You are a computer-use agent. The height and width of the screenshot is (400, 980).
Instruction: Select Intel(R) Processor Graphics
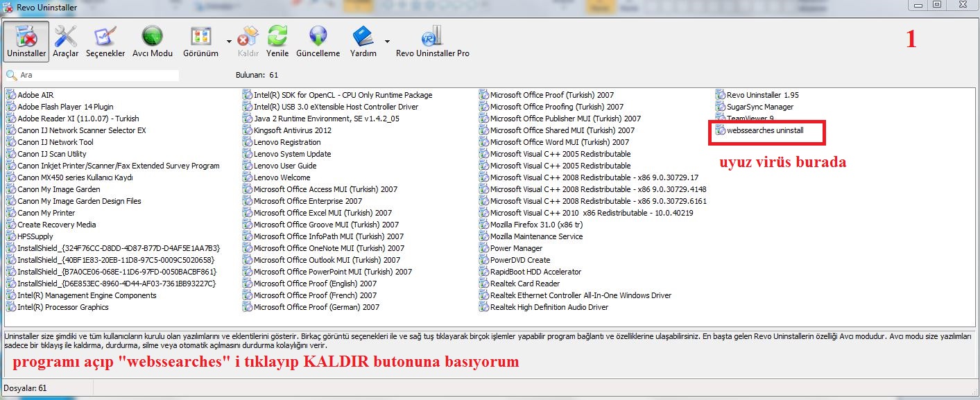[58, 307]
